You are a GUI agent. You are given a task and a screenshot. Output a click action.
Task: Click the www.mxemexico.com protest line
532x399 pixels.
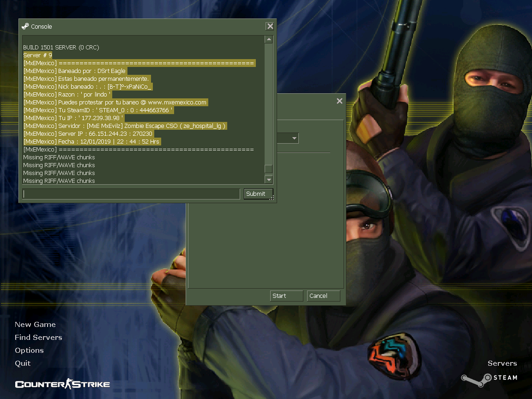point(115,102)
